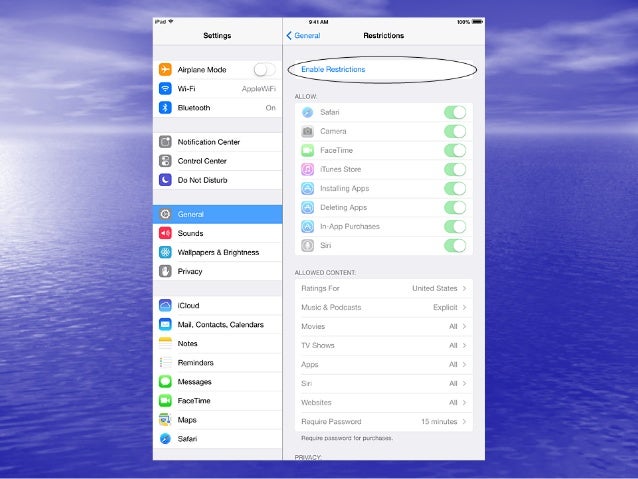This screenshot has height=479, width=638.
Task: Open Control Center settings
Action: pyautogui.click(x=217, y=161)
